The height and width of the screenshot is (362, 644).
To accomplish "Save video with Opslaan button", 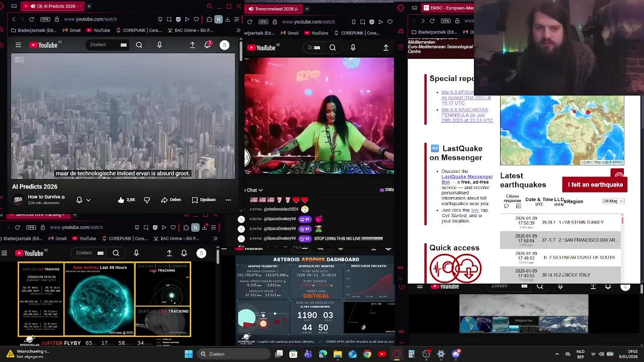I will (x=204, y=200).
